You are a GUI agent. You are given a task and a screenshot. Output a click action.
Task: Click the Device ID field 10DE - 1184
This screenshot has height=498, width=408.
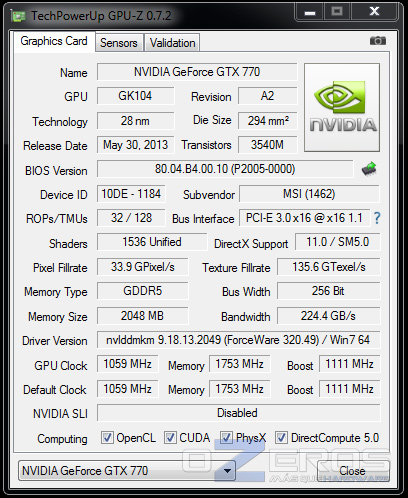(x=131, y=194)
